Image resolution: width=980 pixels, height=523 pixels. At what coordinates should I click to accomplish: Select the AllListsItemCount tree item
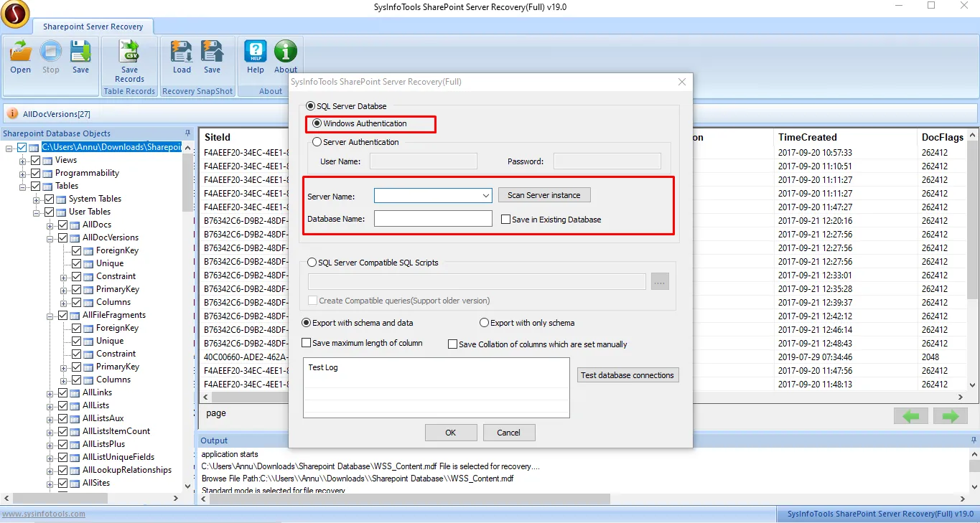point(116,431)
